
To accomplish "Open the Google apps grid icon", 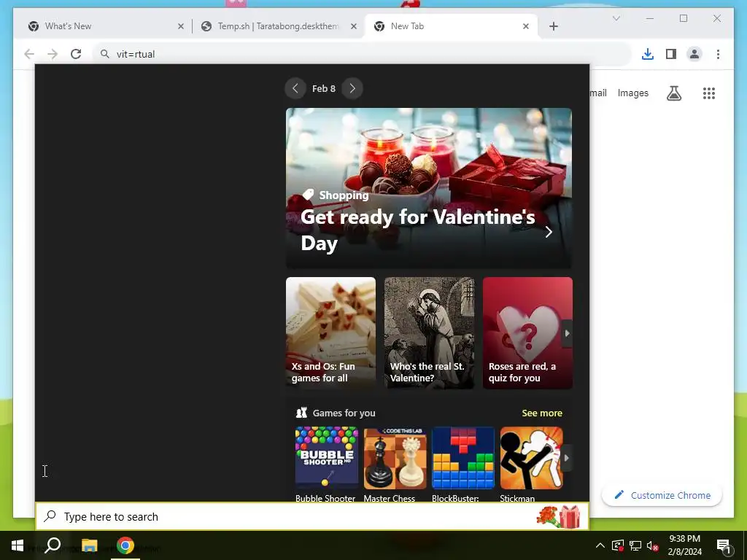I will (x=709, y=93).
